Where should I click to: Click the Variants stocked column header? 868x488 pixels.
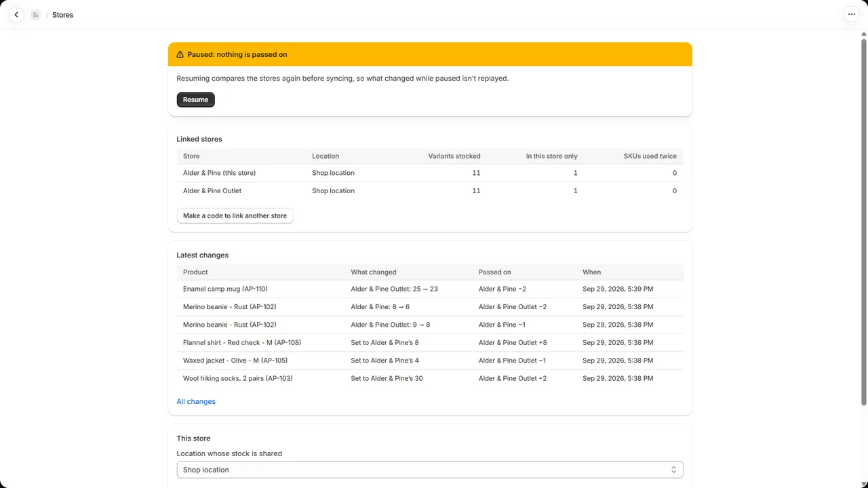point(454,156)
